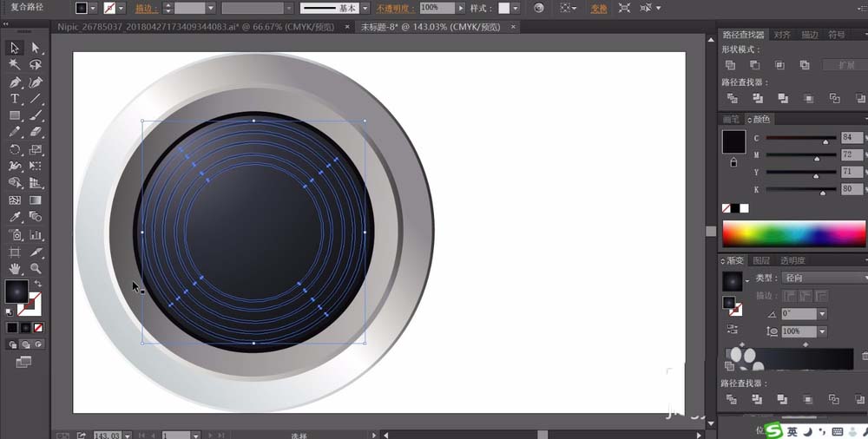Select the Selection (black arrow) tool

(15, 49)
